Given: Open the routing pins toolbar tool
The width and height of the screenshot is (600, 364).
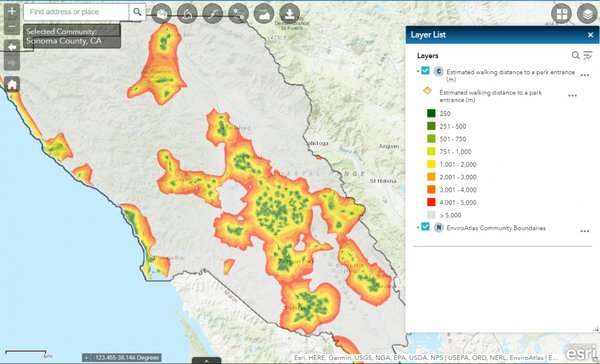Looking at the screenshot, I should 238,13.
